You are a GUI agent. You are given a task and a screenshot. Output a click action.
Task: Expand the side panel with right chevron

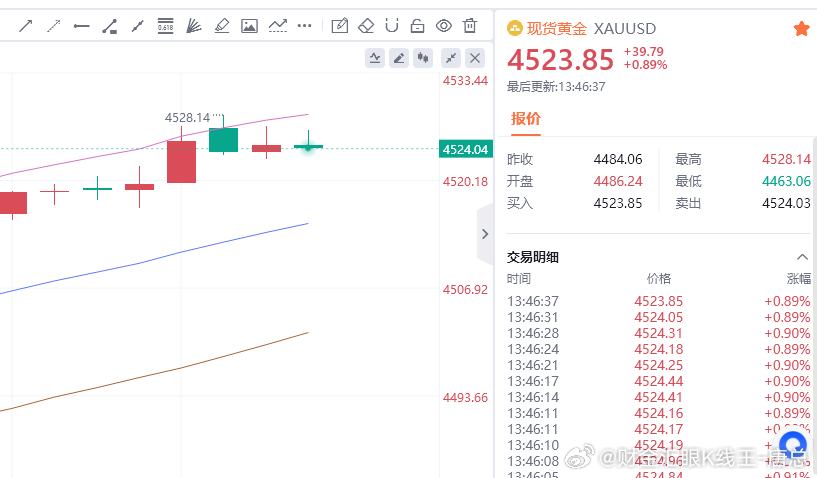(485, 234)
